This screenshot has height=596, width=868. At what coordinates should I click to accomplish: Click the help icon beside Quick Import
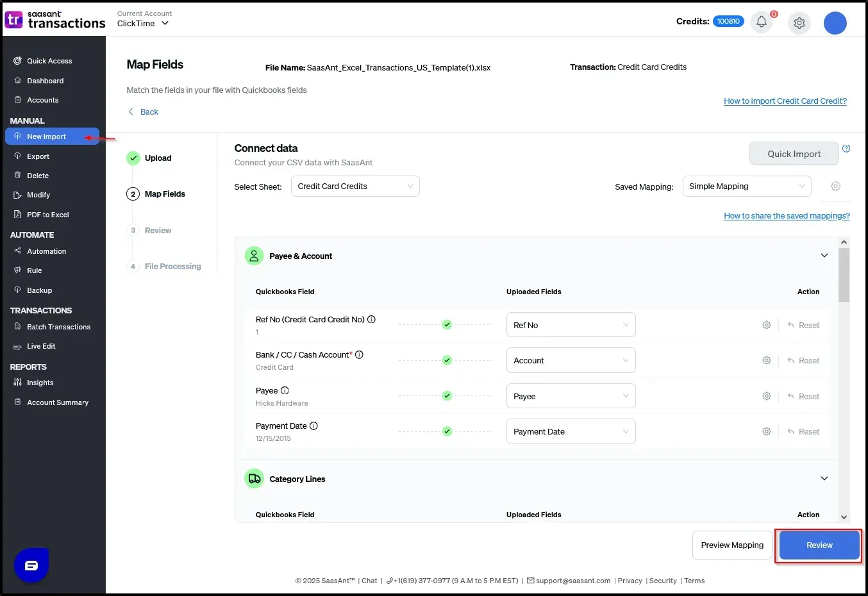coord(846,149)
